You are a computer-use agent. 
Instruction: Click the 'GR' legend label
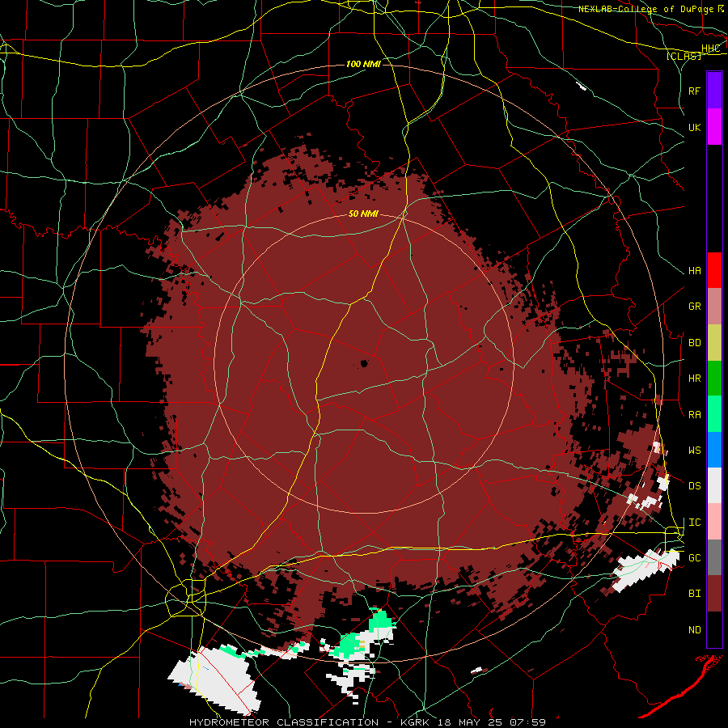tap(694, 307)
